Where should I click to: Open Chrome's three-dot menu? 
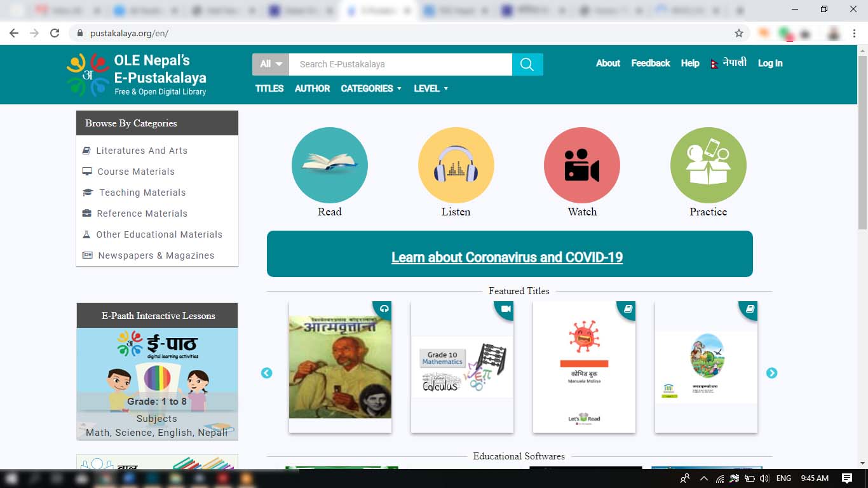(855, 33)
